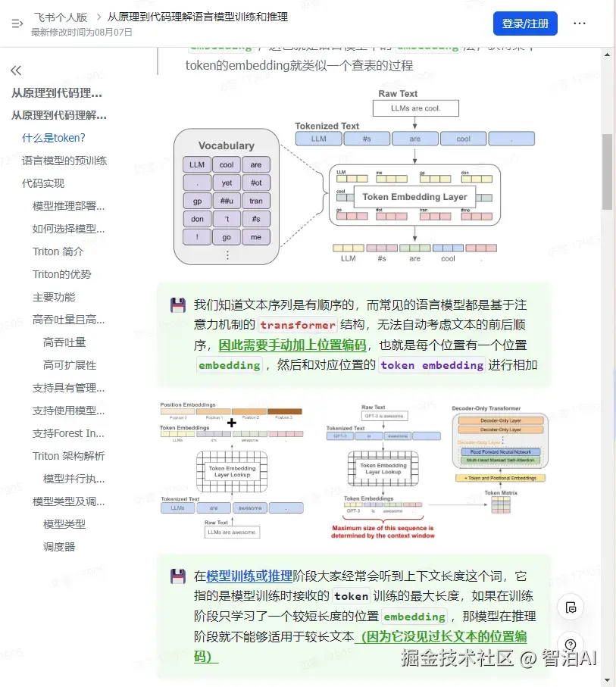Click second outline heading 从原理到代码理解...
The image size is (616, 687).
[x=59, y=116]
